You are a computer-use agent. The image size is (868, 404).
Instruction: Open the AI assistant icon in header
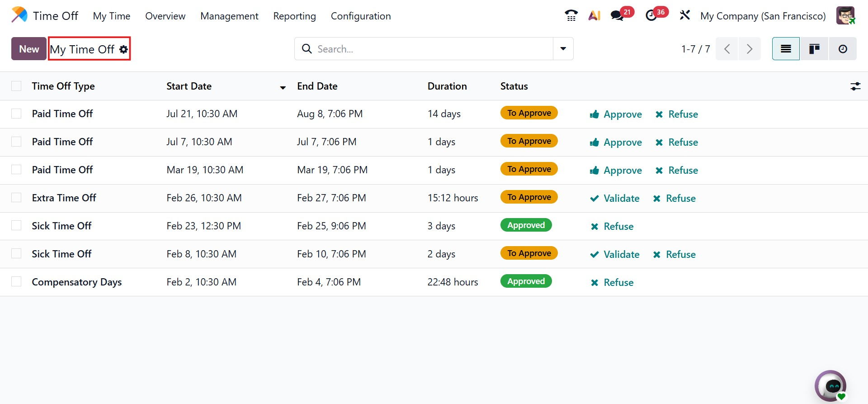[594, 16]
